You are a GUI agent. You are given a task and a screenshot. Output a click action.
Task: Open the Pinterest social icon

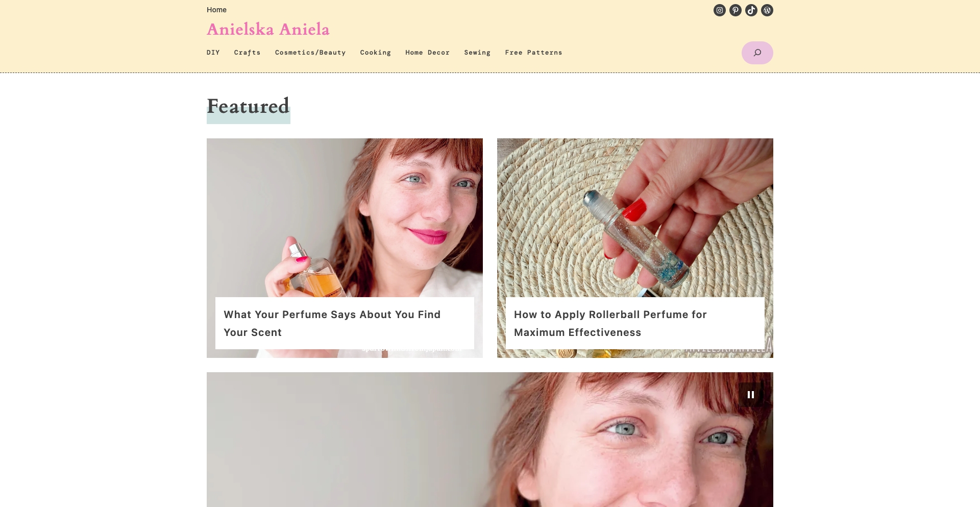[x=735, y=10]
